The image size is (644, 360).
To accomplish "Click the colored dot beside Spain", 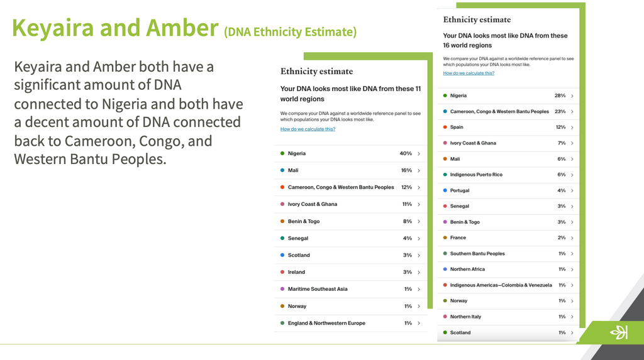I will (445, 128).
